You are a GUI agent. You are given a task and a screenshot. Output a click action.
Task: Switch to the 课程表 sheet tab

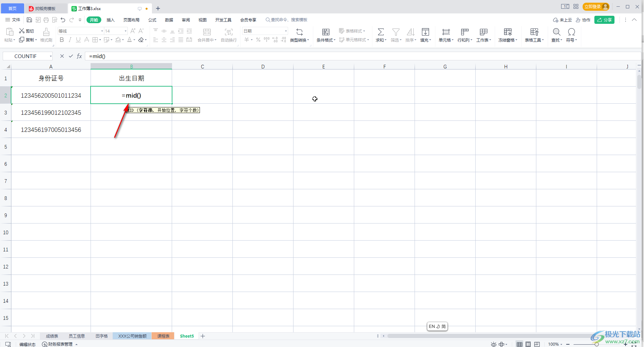pyautogui.click(x=163, y=336)
